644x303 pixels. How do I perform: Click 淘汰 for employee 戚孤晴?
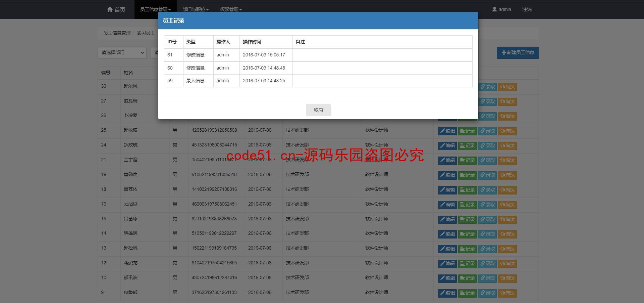(507, 102)
